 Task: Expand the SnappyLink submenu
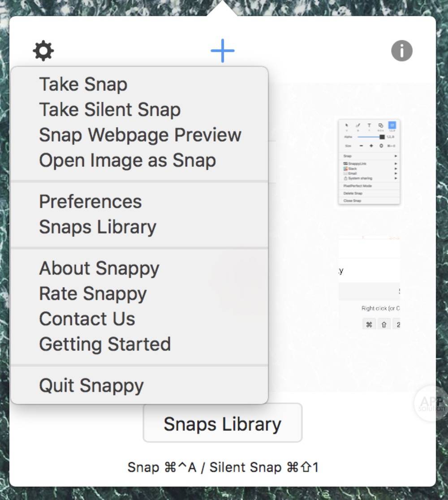396,164
